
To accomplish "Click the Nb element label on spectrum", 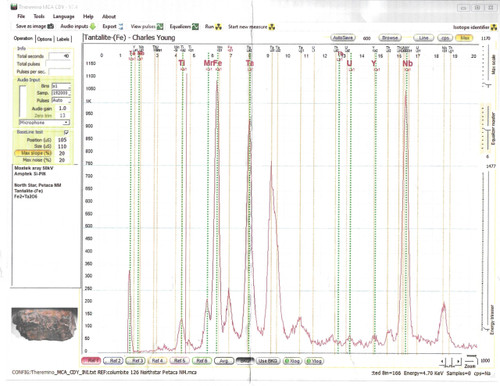I will [407, 63].
